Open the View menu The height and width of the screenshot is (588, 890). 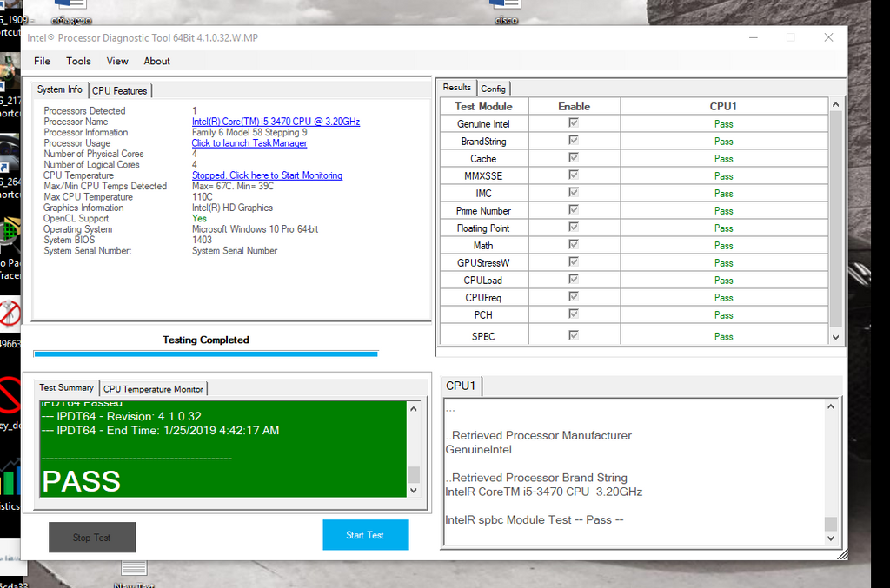[x=117, y=62]
